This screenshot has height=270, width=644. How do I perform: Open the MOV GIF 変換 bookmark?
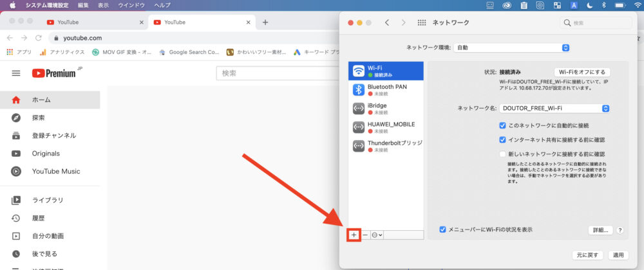(122, 52)
